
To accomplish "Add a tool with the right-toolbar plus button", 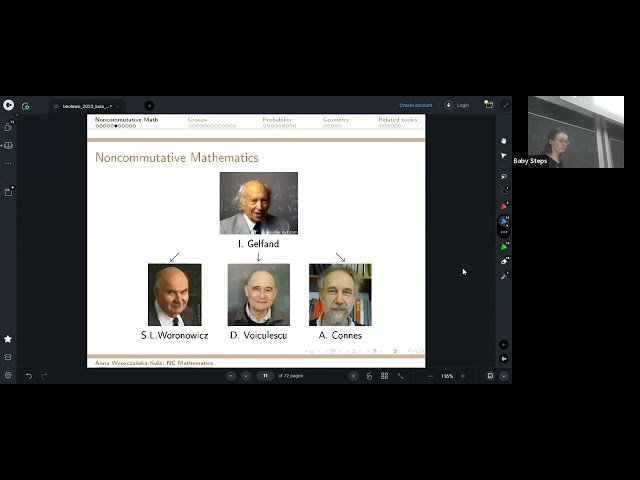I will (x=504, y=345).
